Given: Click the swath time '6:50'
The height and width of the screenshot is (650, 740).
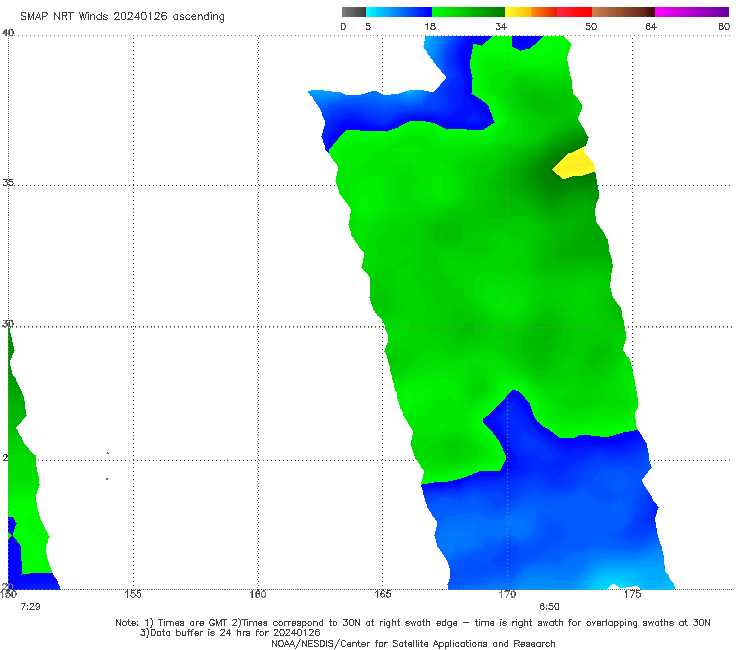Looking at the screenshot, I should [x=549, y=607].
